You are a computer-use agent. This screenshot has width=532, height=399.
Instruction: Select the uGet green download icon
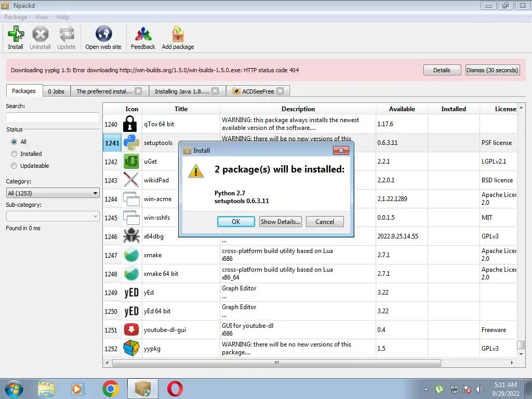(x=131, y=162)
